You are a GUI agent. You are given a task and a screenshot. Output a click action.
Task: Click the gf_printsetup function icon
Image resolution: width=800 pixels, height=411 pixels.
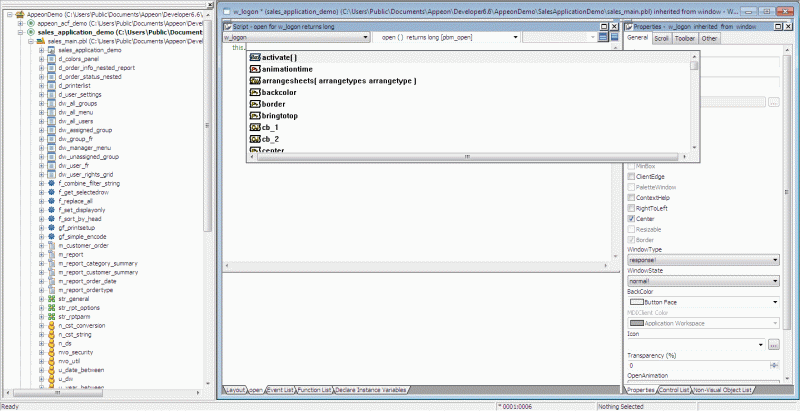51,227
